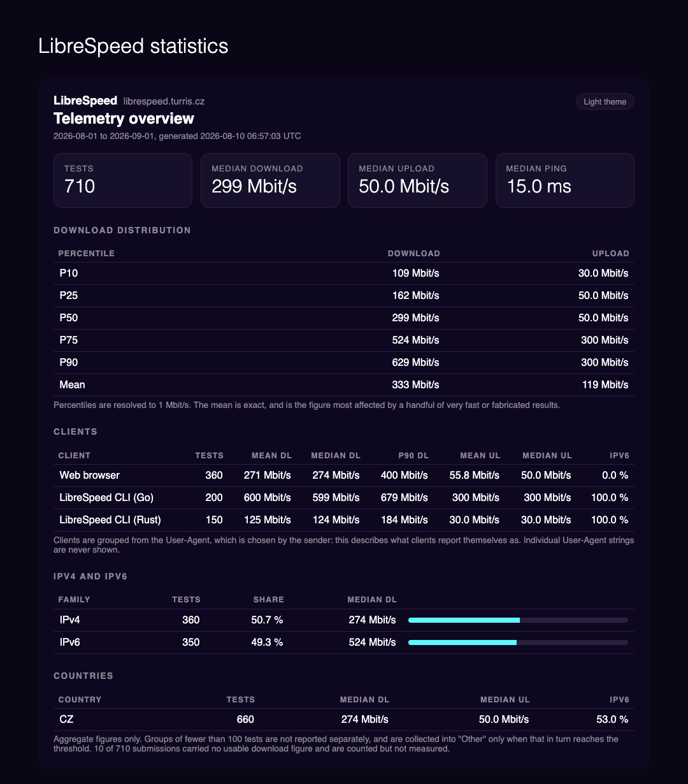Select the Mean row label in distribution table
The height and width of the screenshot is (784, 688).
tap(72, 385)
